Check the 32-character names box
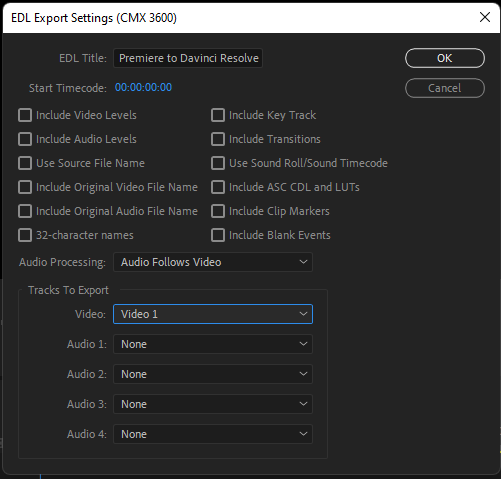This screenshot has width=501, height=479. click(25, 235)
